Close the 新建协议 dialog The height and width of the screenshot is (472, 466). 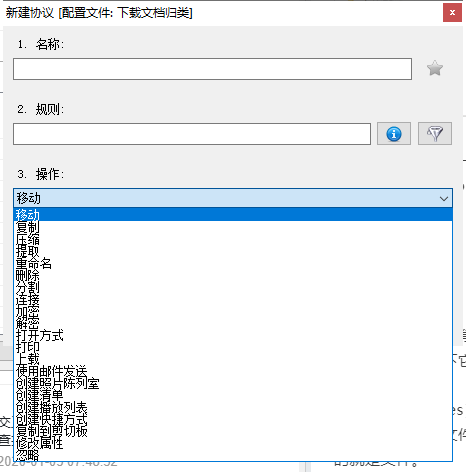[x=452, y=13]
